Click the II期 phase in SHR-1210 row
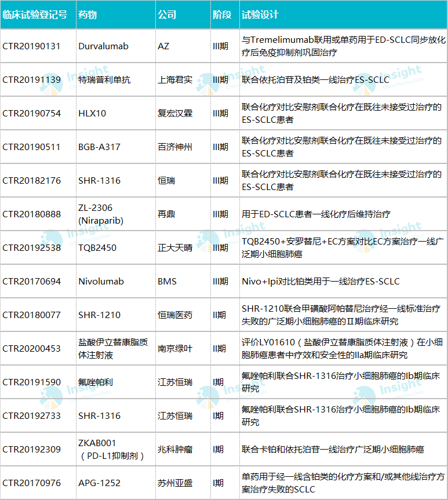The image size is (448, 500). 219,315
